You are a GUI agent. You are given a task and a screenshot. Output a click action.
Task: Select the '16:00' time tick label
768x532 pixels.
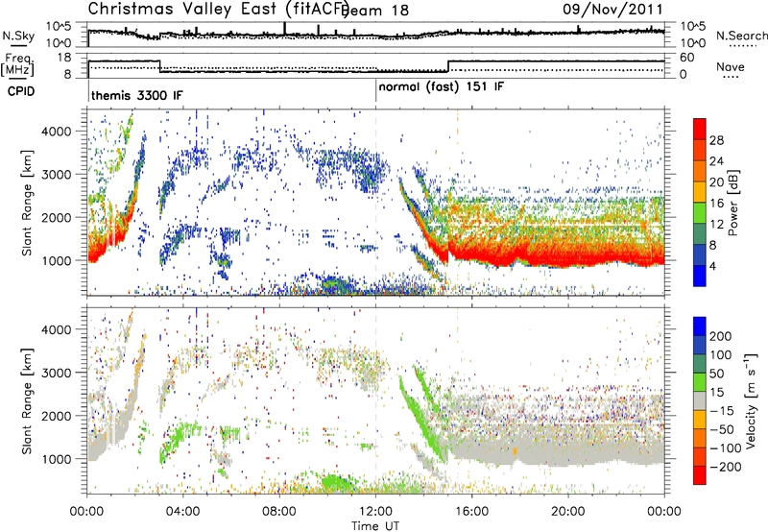click(x=471, y=512)
